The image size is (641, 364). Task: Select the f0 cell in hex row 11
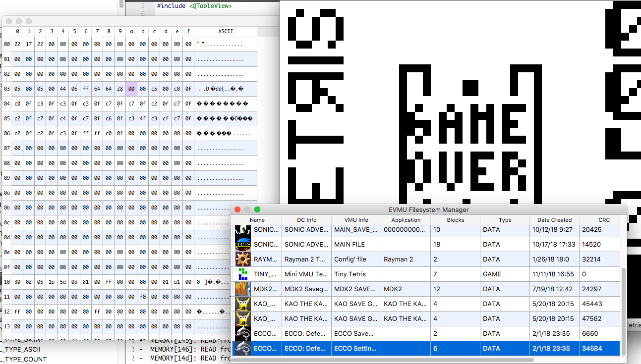pos(143,297)
